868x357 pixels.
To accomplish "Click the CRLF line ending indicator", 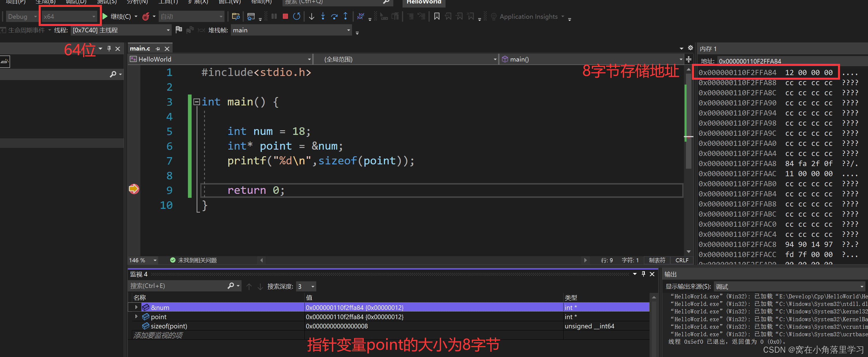I will pyautogui.click(x=682, y=260).
